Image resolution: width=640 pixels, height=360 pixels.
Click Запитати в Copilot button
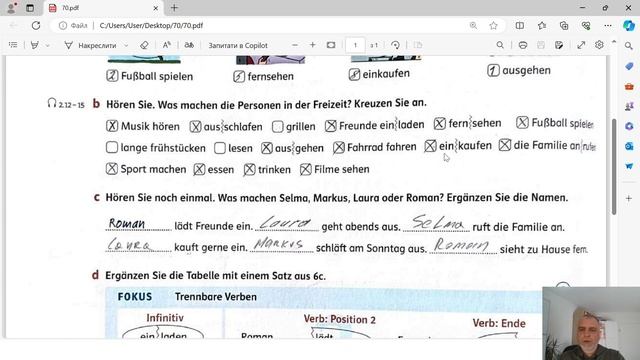238,45
